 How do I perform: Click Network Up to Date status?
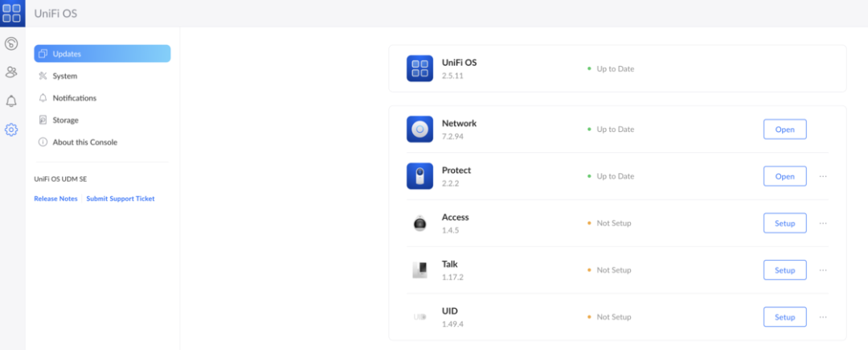click(x=611, y=129)
